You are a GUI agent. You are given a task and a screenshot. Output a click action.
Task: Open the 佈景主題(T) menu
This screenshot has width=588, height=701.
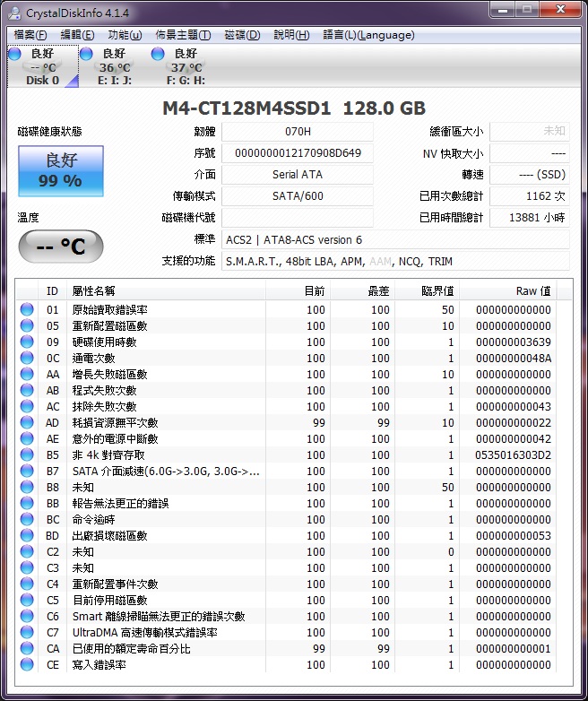pyautogui.click(x=183, y=35)
